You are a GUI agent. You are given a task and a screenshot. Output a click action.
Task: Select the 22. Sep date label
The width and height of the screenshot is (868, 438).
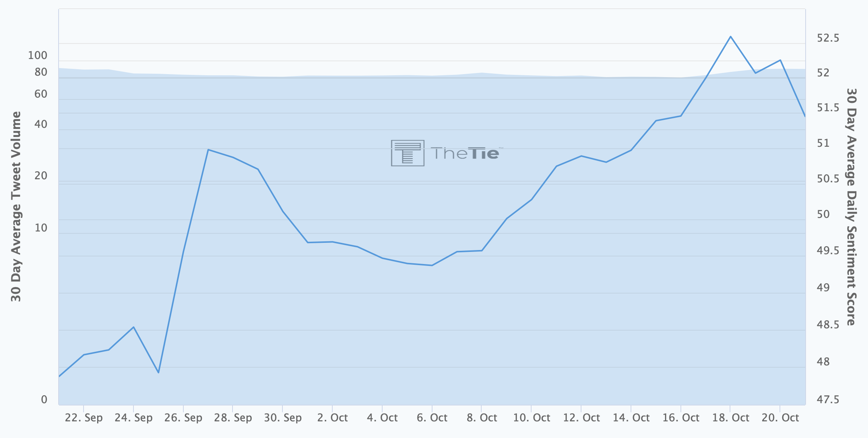click(84, 418)
